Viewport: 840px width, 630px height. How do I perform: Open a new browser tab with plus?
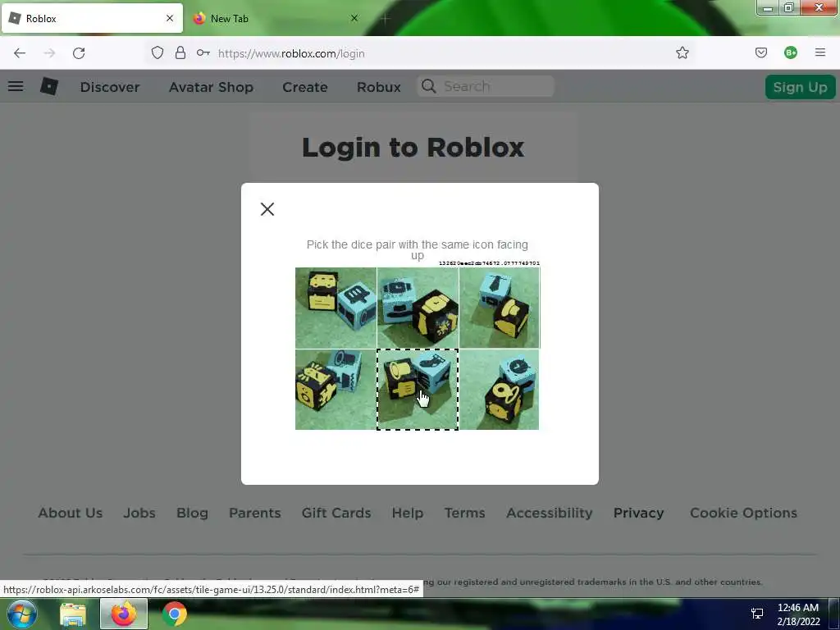pyautogui.click(x=386, y=18)
